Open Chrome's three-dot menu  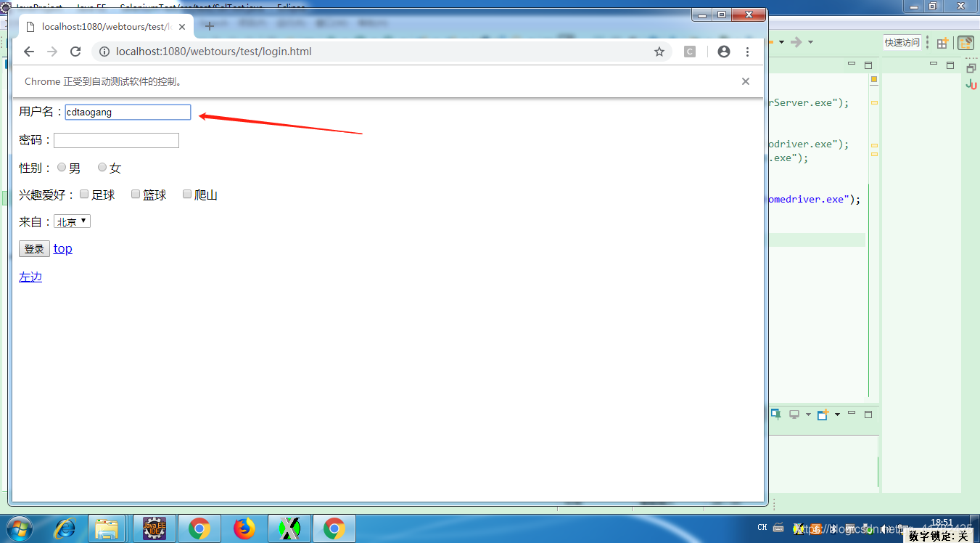click(747, 52)
